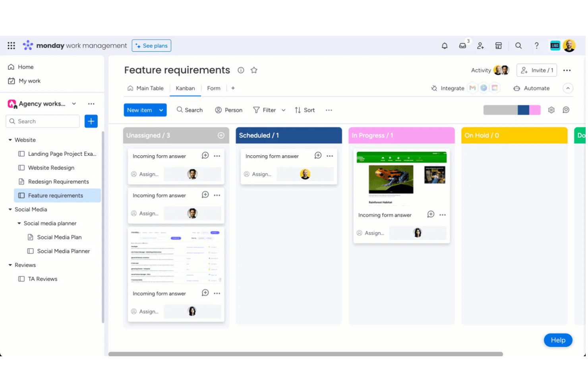
Task: Click the New item button
Action: tap(139, 110)
